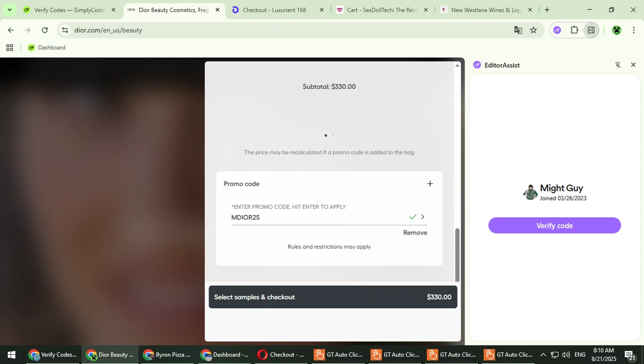Switch to Verify Codes — SimplyCodes tab
The height and width of the screenshot is (364, 644).
(69, 10)
